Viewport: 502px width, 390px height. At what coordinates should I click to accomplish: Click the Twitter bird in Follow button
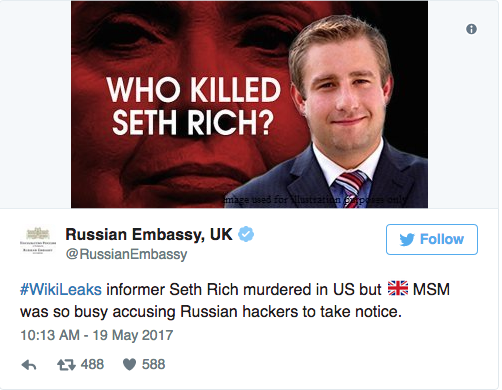407,239
